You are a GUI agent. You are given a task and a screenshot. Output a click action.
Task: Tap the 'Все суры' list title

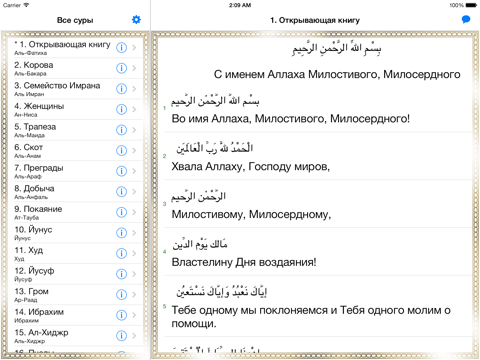75,20
